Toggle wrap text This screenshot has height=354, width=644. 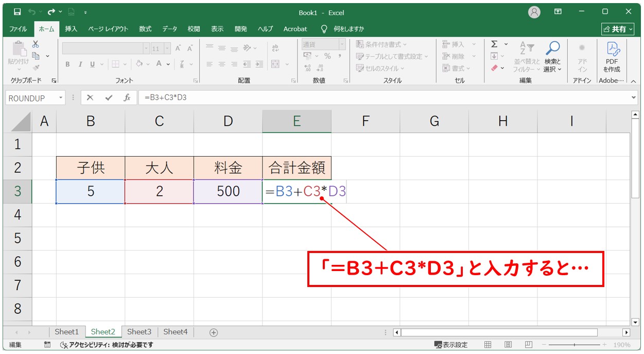(275, 48)
